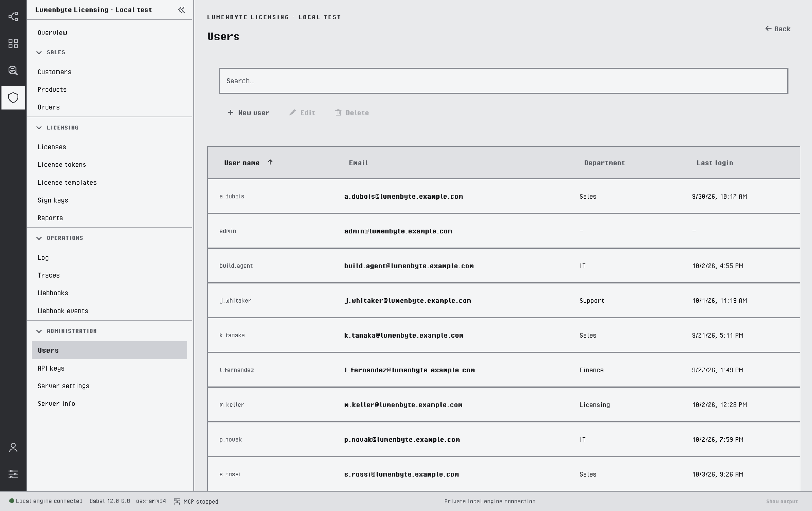
Task: Select the s.rossi user row
Action: tap(503, 474)
